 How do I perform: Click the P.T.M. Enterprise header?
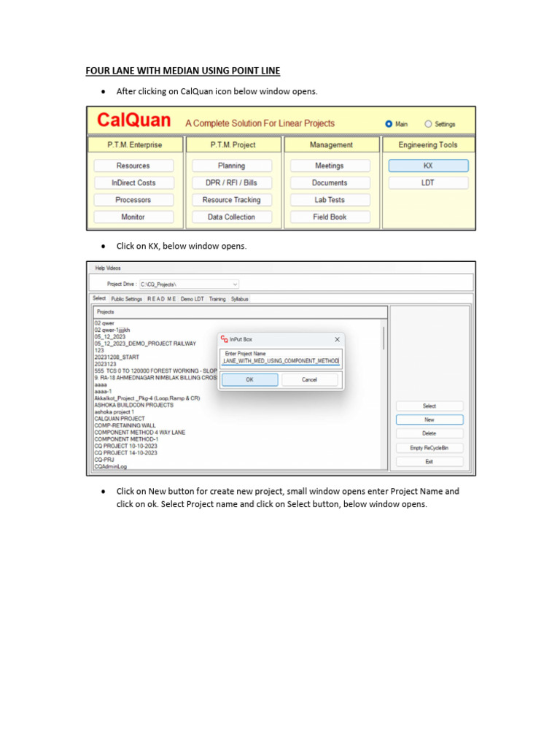pos(135,145)
